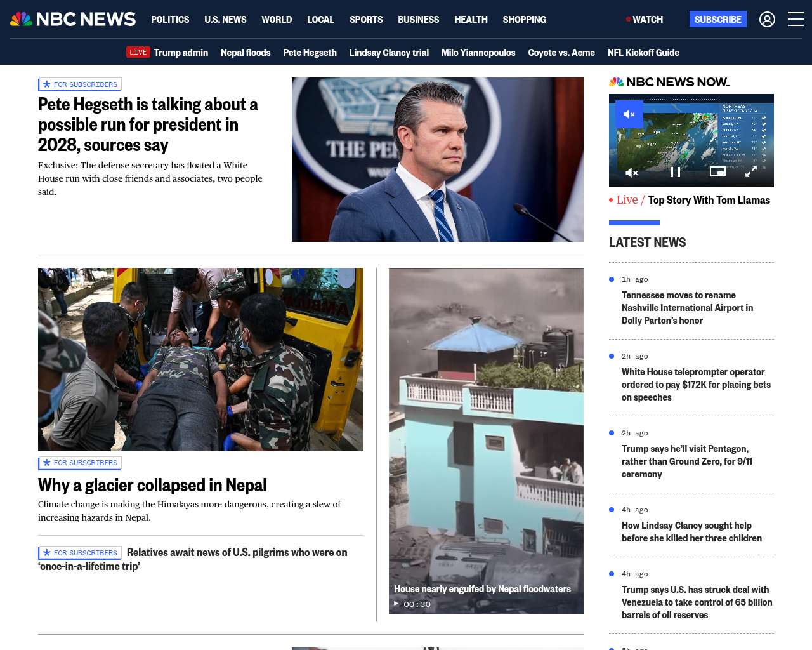
Task: Navigate to the Sports section
Action: tap(366, 20)
